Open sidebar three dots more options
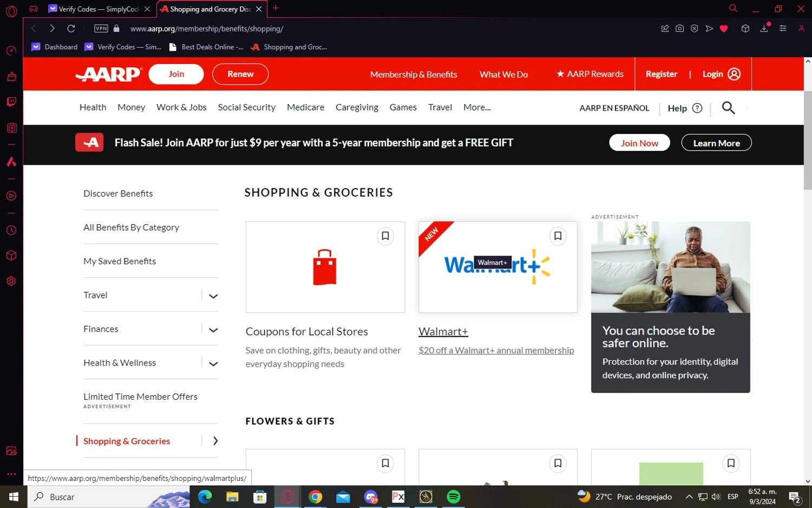Screen dimensions: 812x508 point(11,474)
